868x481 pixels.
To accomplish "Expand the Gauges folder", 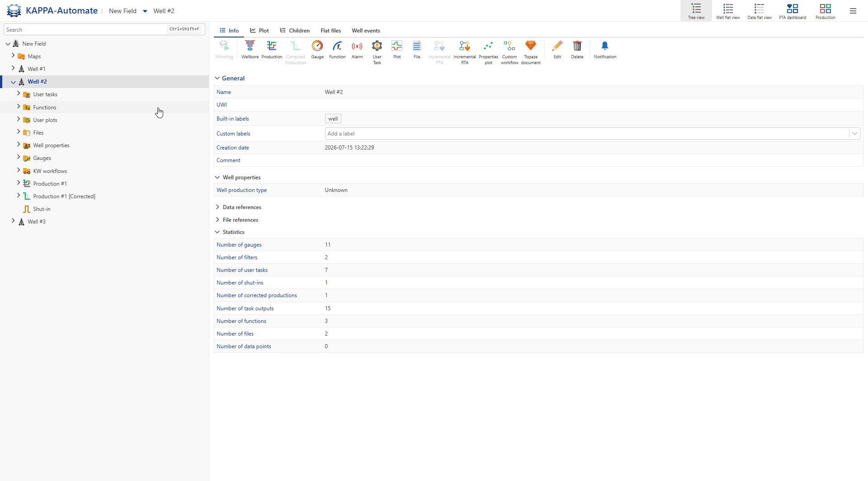I will 19,158.
